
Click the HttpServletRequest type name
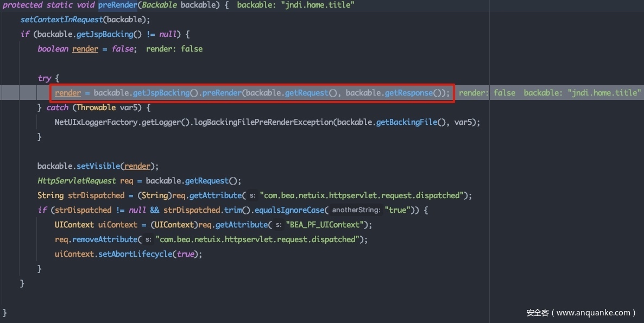pyautogui.click(x=77, y=181)
